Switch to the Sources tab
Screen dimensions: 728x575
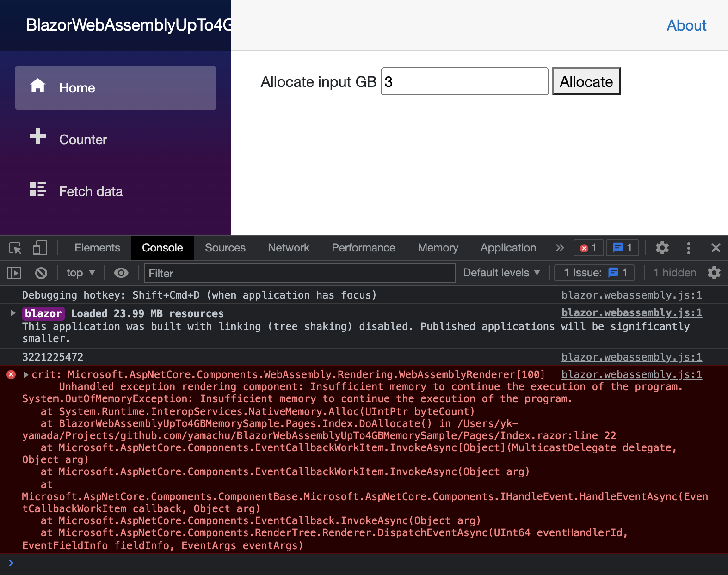tap(225, 248)
